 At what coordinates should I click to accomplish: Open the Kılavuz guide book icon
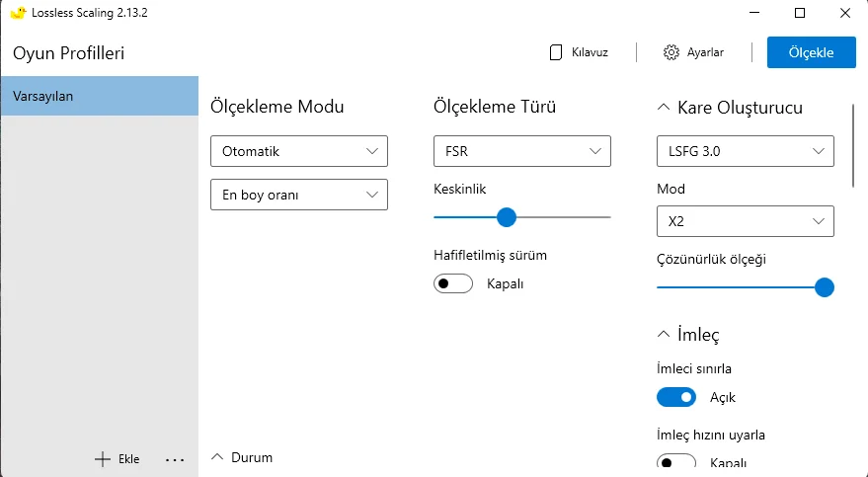click(555, 52)
